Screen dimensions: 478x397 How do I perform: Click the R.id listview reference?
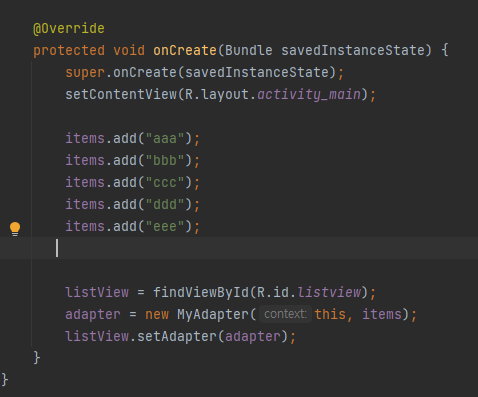point(329,292)
